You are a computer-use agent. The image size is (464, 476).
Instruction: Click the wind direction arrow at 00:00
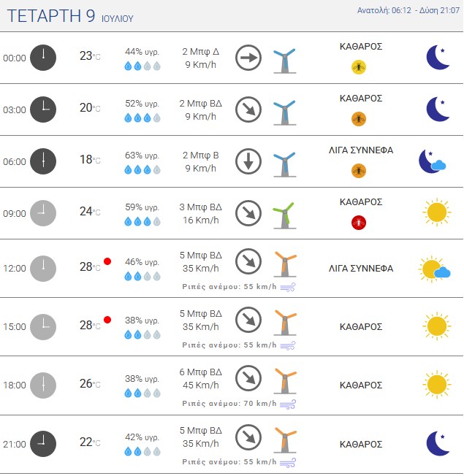click(248, 58)
